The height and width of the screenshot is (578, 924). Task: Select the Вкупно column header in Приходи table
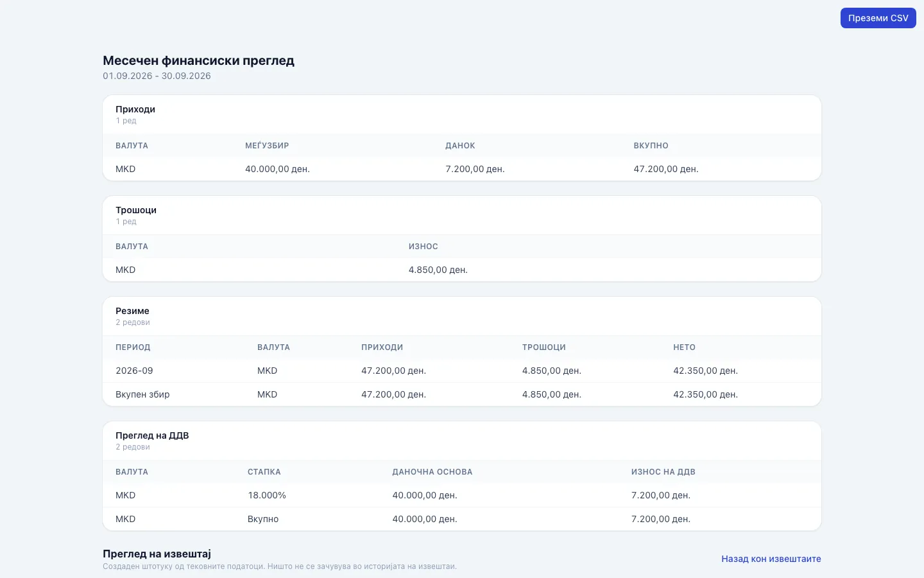coord(651,146)
